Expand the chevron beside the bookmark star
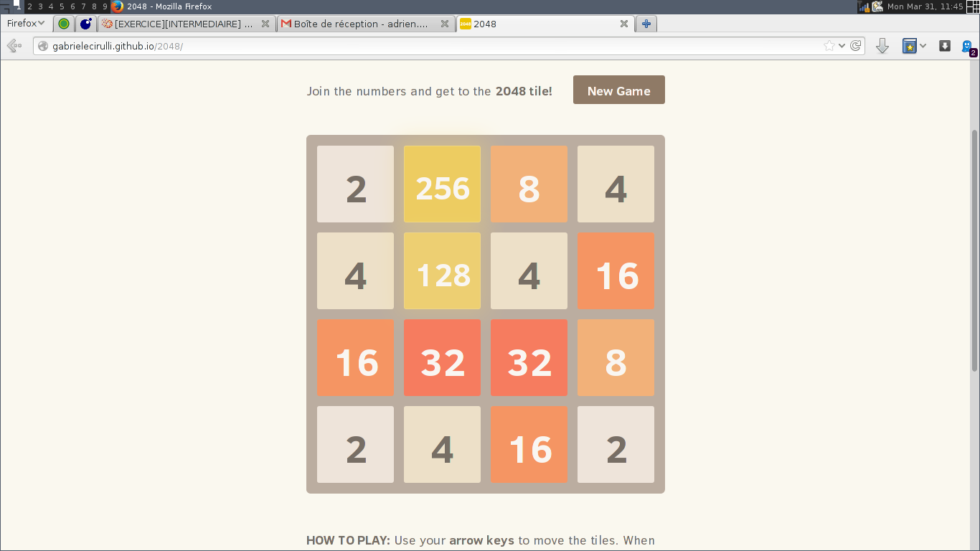Screen dimensions: 980x551 842,44
